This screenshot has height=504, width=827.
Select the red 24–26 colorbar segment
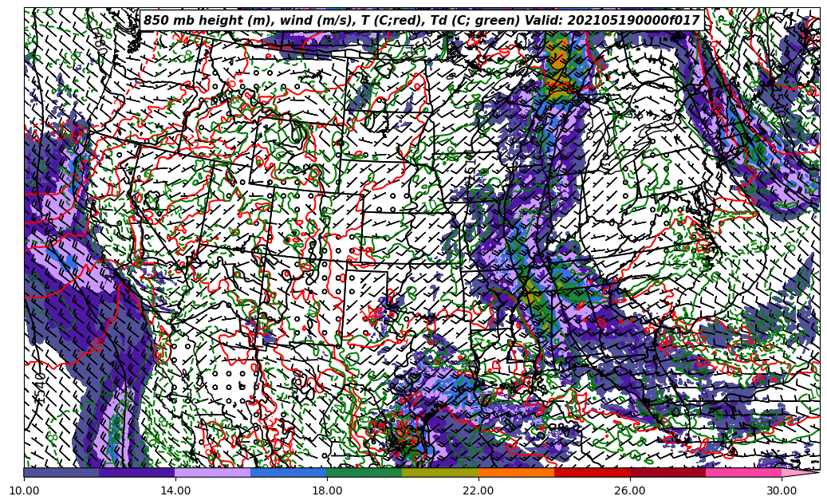592,473
